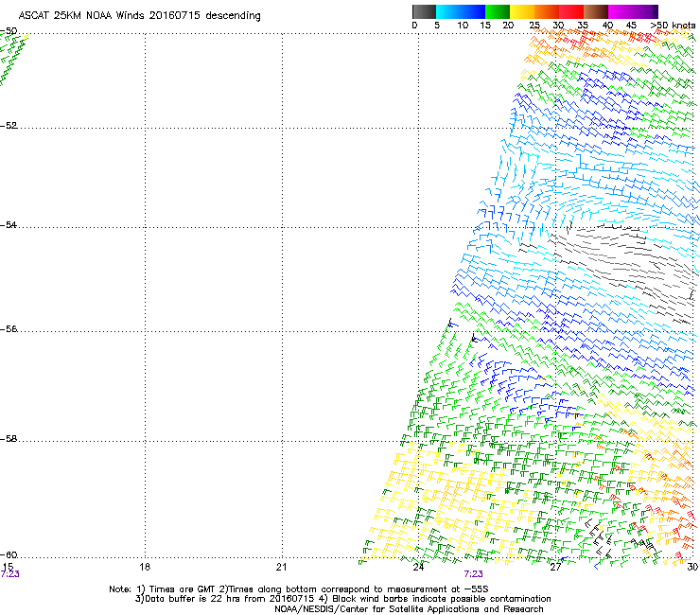Select the '25' label under the color bar

click(534, 26)
